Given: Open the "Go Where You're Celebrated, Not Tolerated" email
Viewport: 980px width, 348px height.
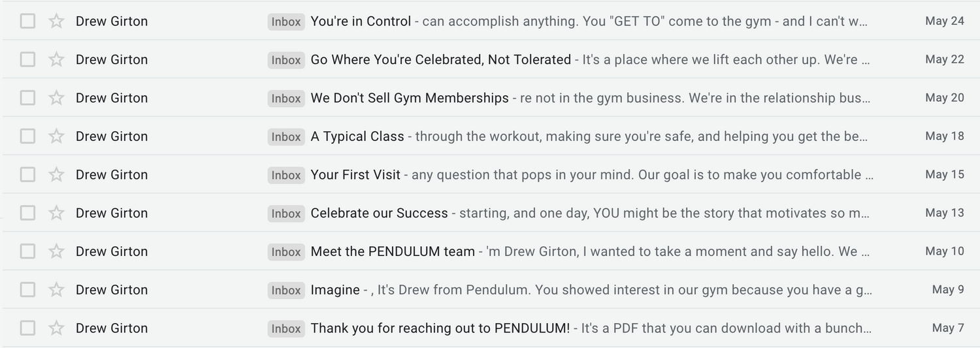Looking at the screenshot, I should 440,59.
